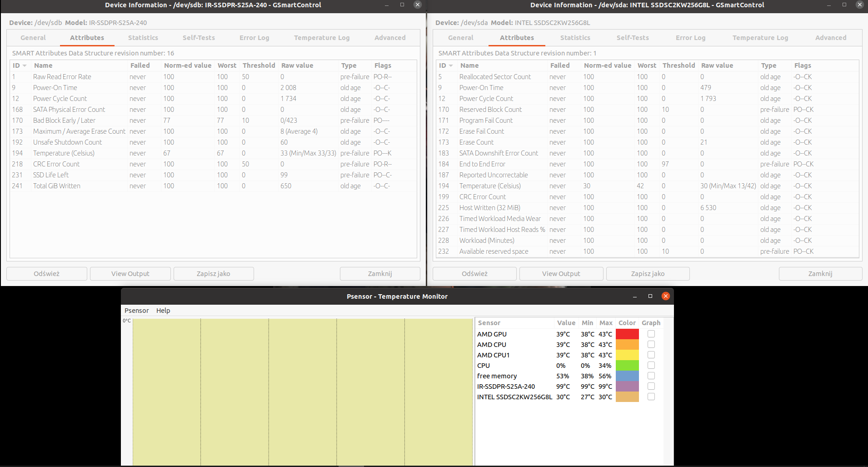Select the Bad Block Early / Later row
Screen dimensions: 868x467
pos(213,121)
